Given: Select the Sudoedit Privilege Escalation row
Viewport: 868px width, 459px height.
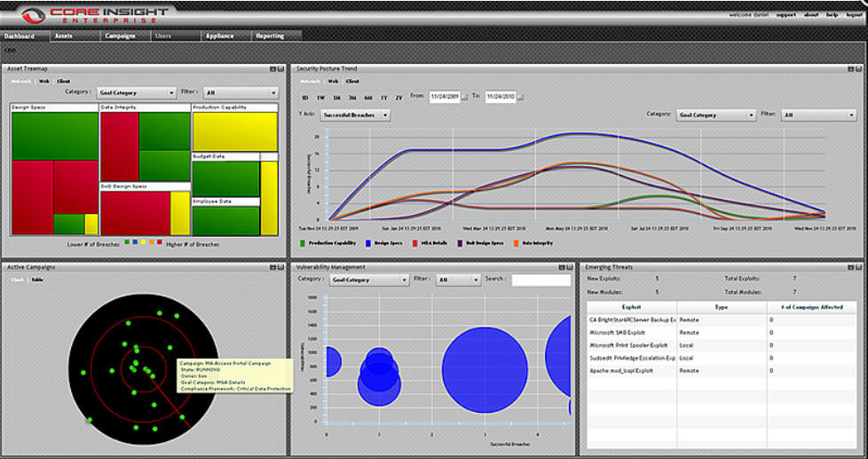Looking at the screenshot, I should (x=722, y=358).
